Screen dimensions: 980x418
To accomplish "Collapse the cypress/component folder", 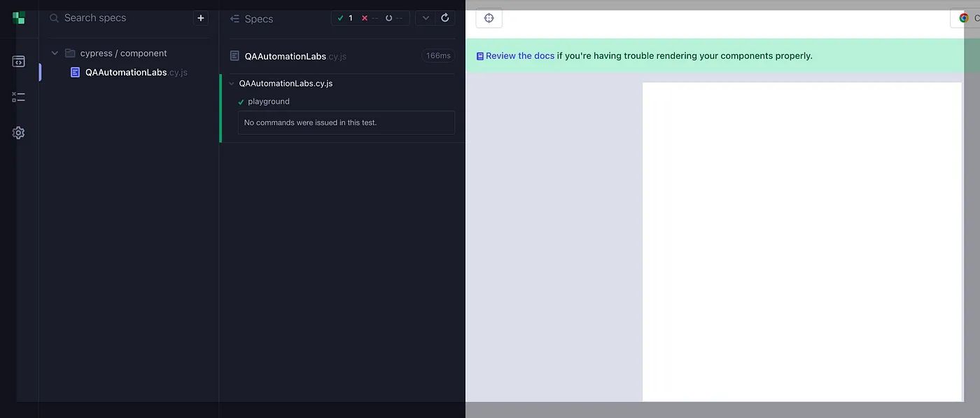I will click(x=54, y=53).
